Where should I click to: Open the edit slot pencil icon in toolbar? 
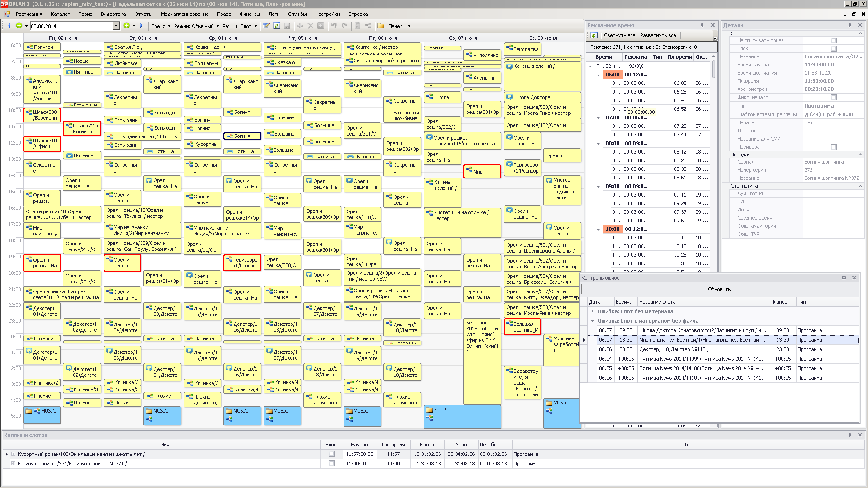point(266,26)
